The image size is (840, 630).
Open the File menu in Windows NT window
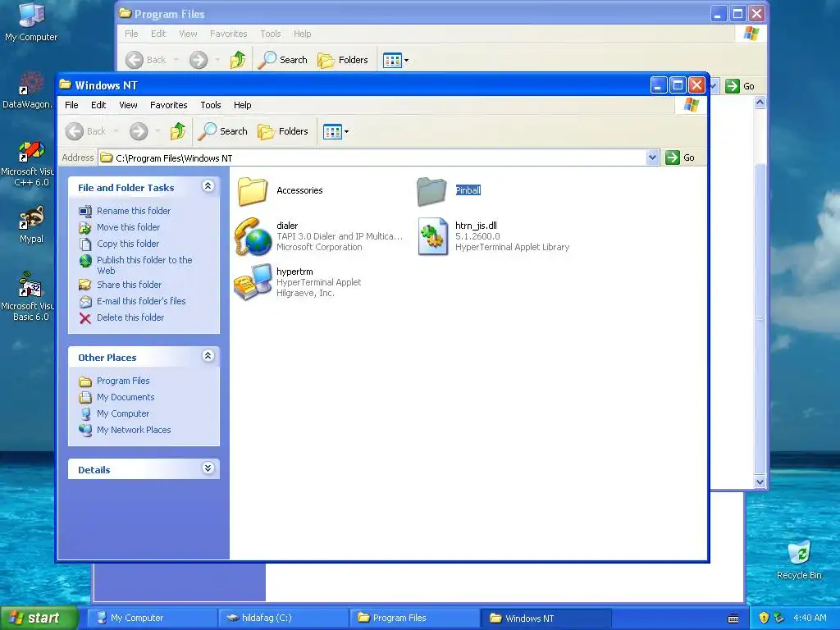(71, 105)
